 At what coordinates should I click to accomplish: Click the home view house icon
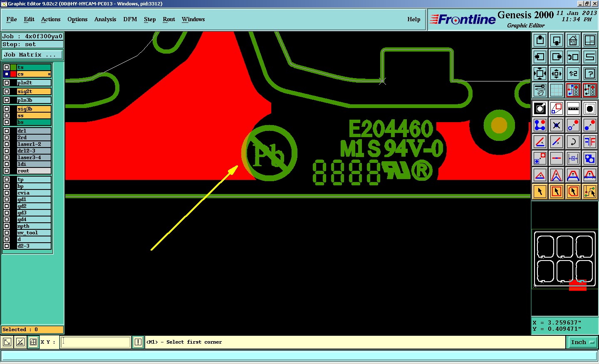tap(573, 40)
